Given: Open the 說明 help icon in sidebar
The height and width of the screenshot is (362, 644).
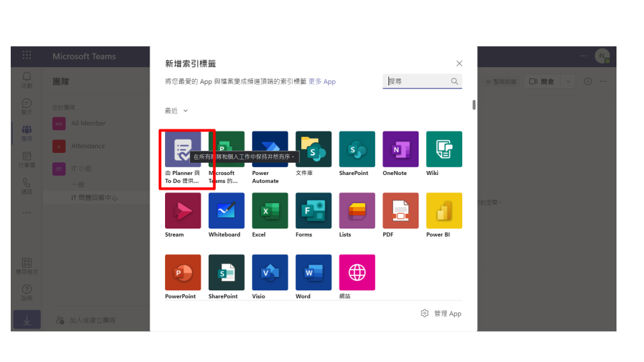Looking at the screenshot, I should (x=27, y=293).
